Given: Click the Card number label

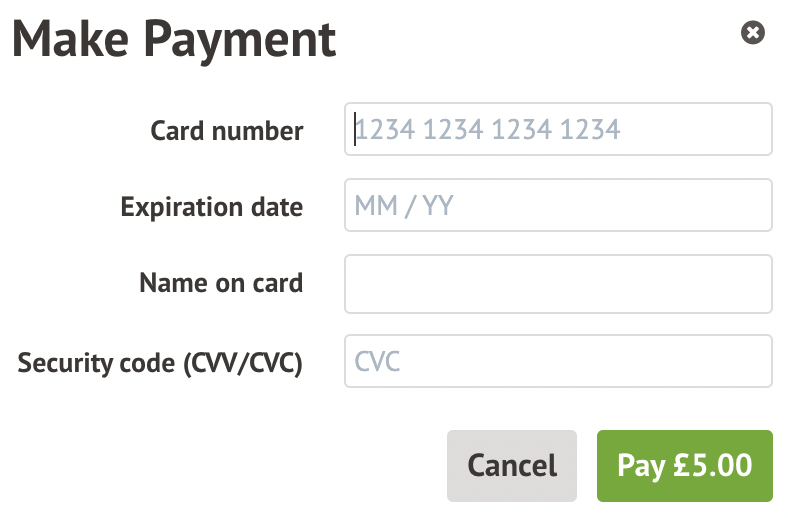Looking at the screenshot, I should [x=227, y=130].
